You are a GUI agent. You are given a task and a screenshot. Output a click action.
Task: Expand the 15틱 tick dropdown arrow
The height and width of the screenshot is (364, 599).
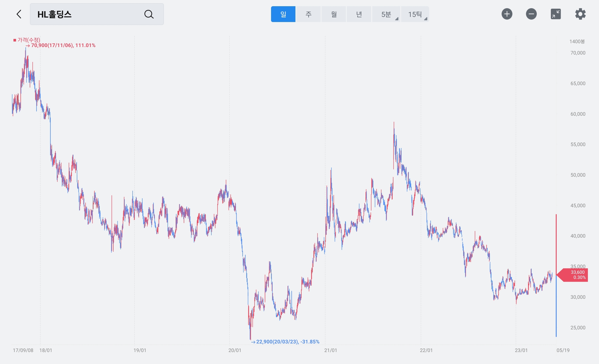point(426,19)
